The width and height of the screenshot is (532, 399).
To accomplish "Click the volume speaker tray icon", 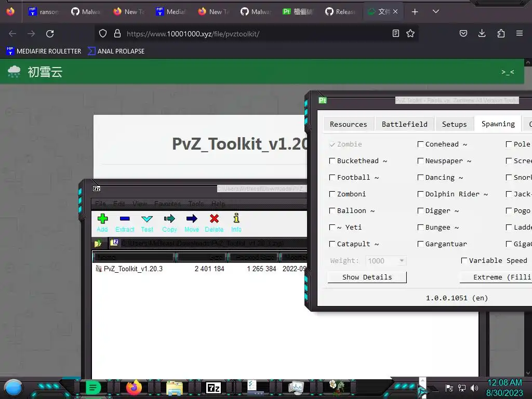I will pyautogui.click(x=474, y=388).
